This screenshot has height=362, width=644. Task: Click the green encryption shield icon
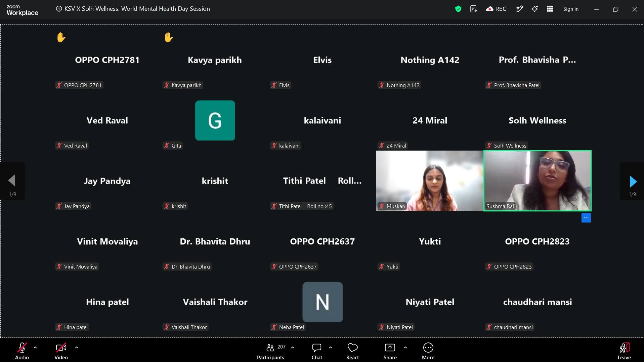tap(458, 9)
